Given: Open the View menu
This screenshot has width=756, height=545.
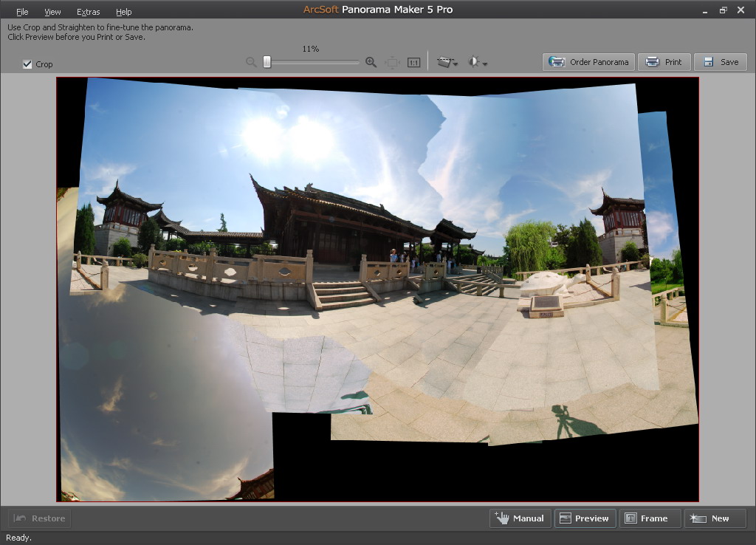Looking at the screenshot, I should click(52, 12).
